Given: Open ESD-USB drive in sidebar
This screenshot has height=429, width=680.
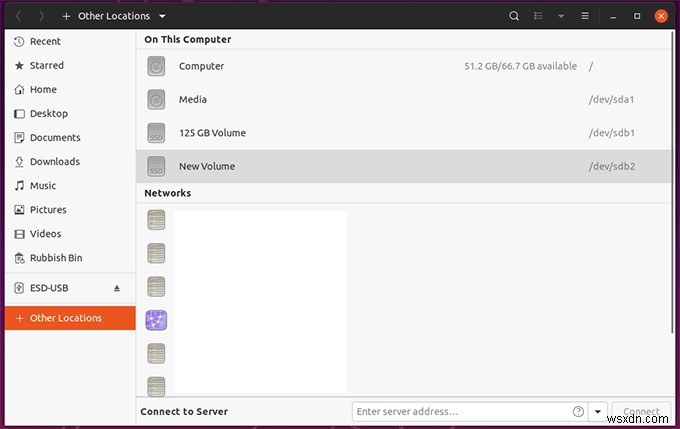Looking at the screenshot, I should (70, 288).
